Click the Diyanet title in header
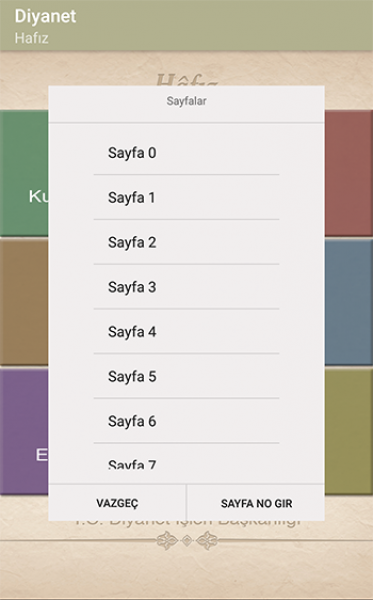373x600 pixels. coord(45,16)
